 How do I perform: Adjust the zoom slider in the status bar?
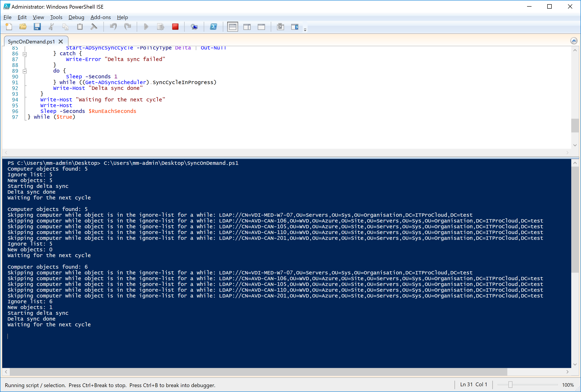point(510,385)
